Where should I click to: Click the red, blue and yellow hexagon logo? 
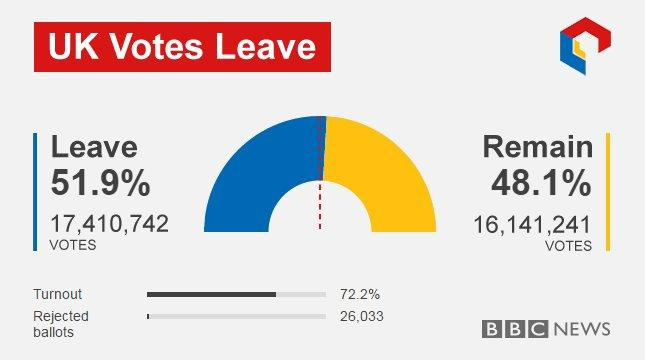click(585, 46)
